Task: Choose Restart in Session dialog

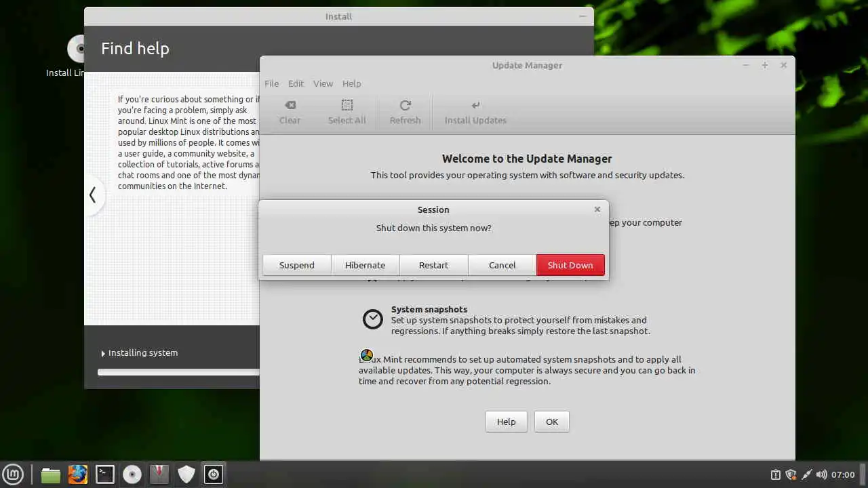Action: pos(433,265)
